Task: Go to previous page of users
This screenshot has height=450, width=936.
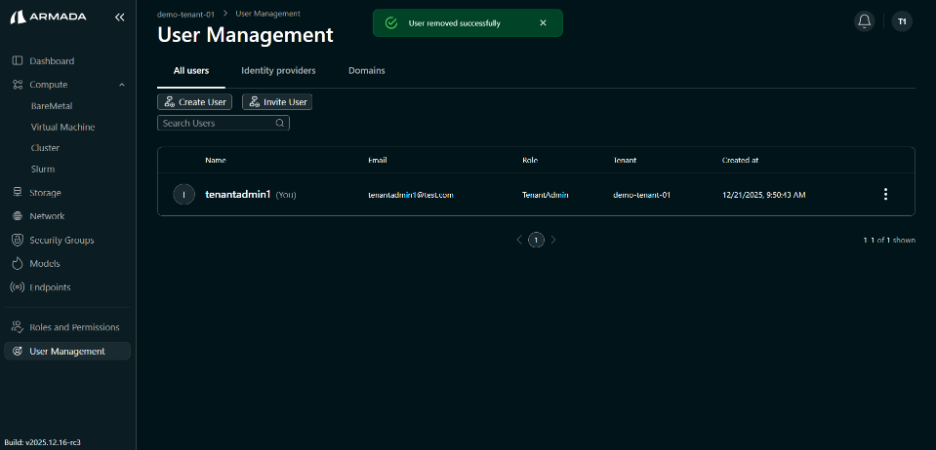Action: 519,240
